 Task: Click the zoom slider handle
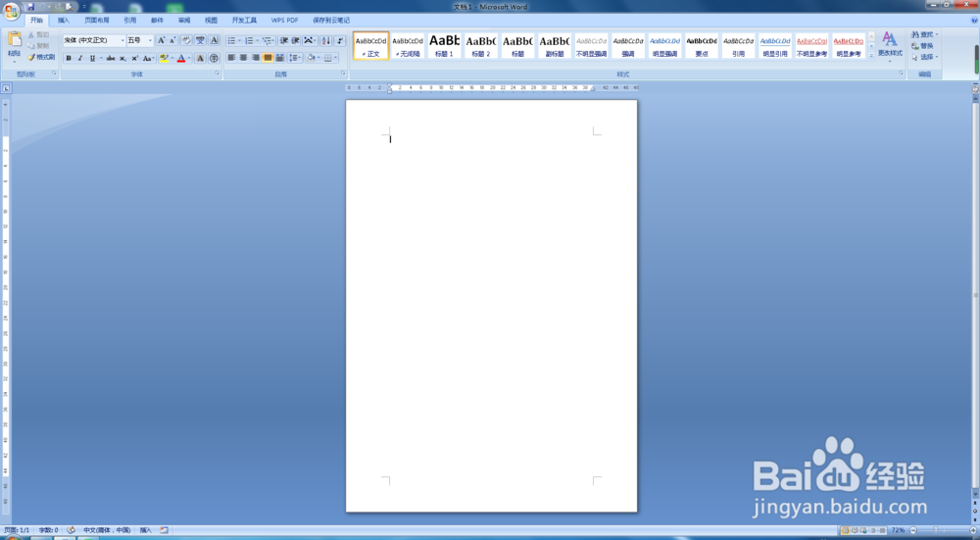pyautogui.click(x=935, y=530)
